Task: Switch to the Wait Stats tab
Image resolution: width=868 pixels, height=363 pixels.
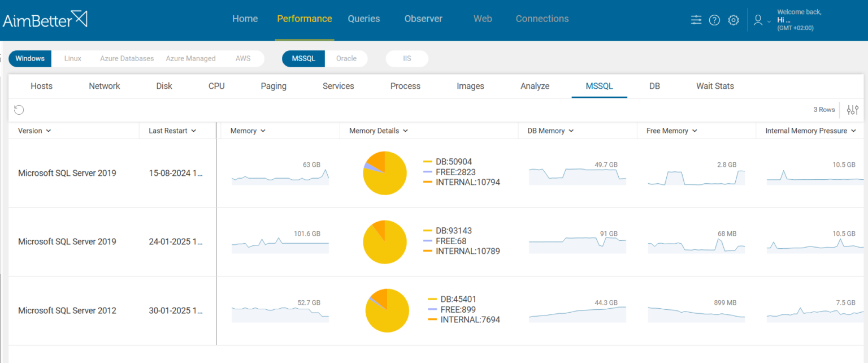Action: tap(714, 86)
